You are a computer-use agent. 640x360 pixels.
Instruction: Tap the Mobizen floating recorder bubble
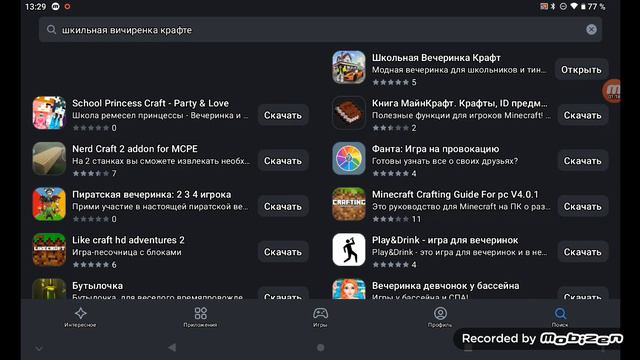coord(612,91)
